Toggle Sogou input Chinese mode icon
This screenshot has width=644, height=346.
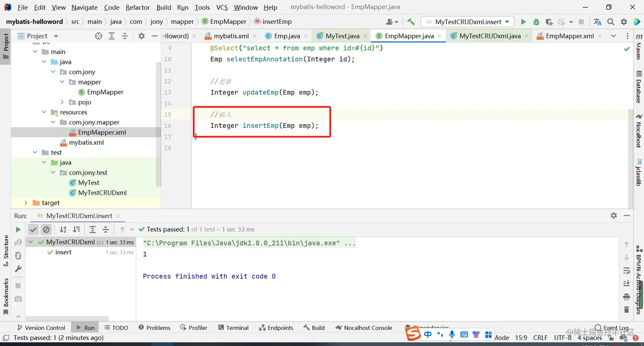428,334
